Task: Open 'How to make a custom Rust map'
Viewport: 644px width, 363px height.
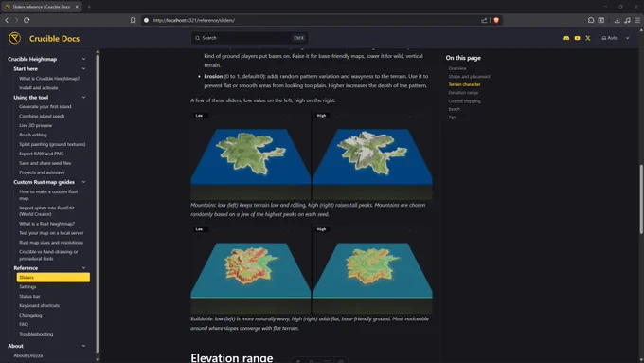Action: coord(48,195)
